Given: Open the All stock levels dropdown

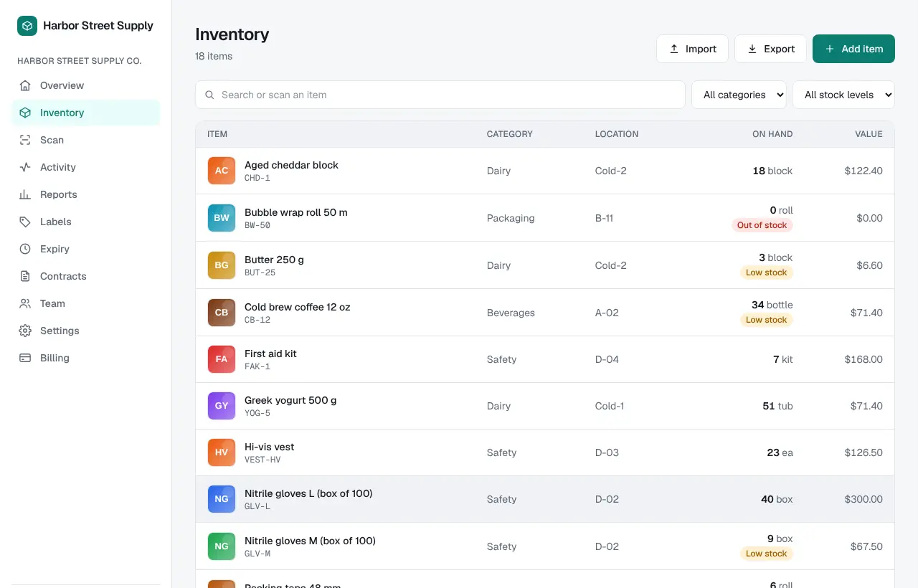Looking at the screenshot, I should [x=843, y=95].
